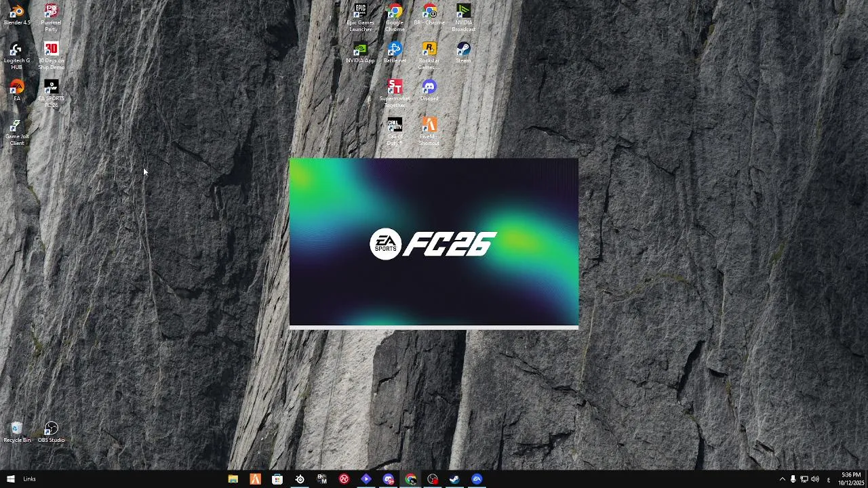Open network settings from system tray
The image size is (868, 488).
pos(804,479)
